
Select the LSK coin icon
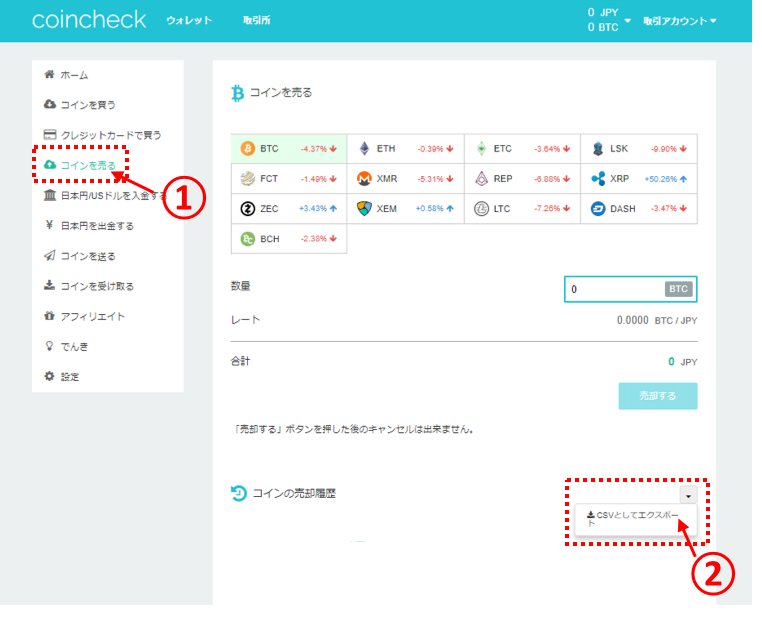point(598,148)
